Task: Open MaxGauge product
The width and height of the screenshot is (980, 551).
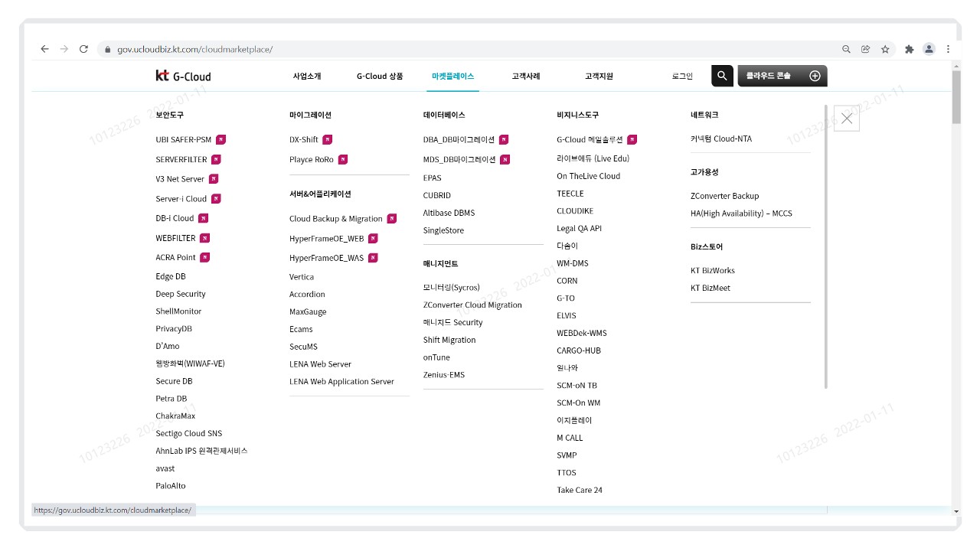Action: tap(308, 311)
